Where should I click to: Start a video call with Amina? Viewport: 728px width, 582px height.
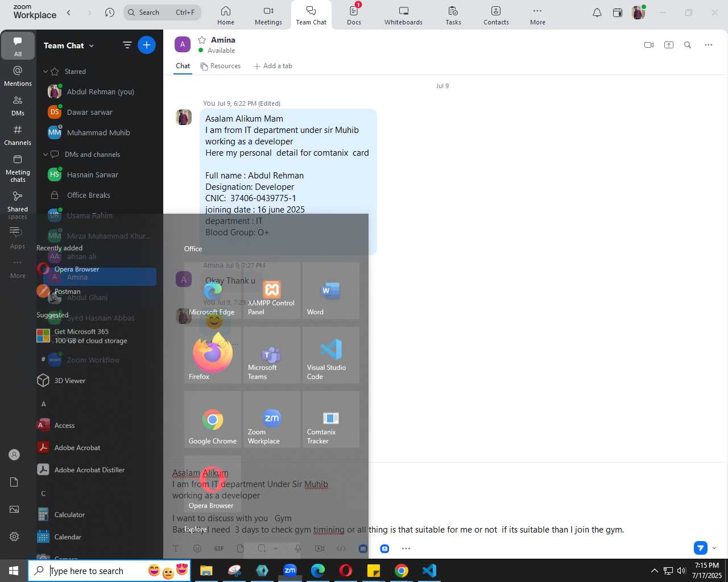(x=649, y=45)
